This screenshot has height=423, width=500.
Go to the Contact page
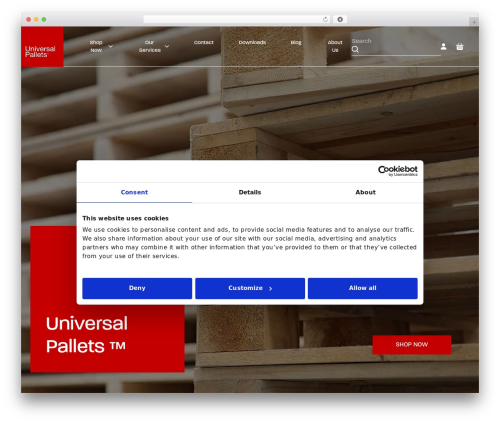tap(204, 42)
